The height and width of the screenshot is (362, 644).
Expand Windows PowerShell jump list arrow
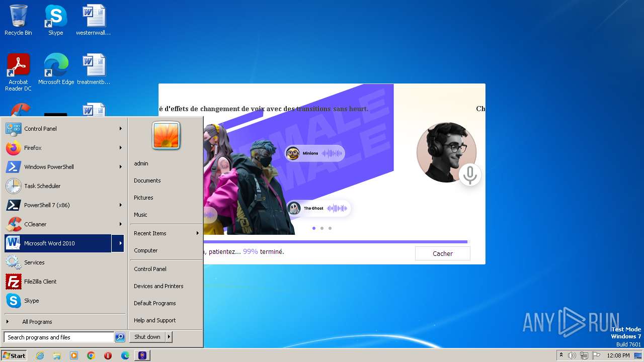(x=120, y=167)
